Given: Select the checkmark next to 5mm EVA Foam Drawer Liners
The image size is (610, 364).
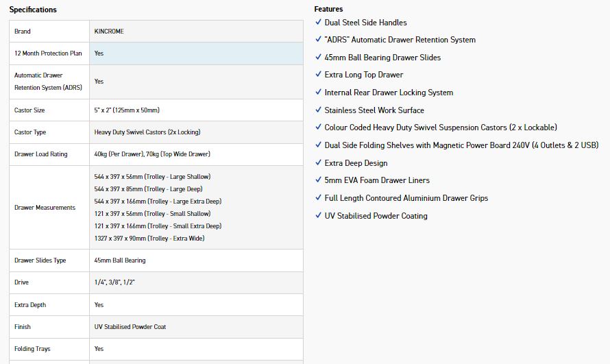Looking at the screenshot, I should pos(318,180).
